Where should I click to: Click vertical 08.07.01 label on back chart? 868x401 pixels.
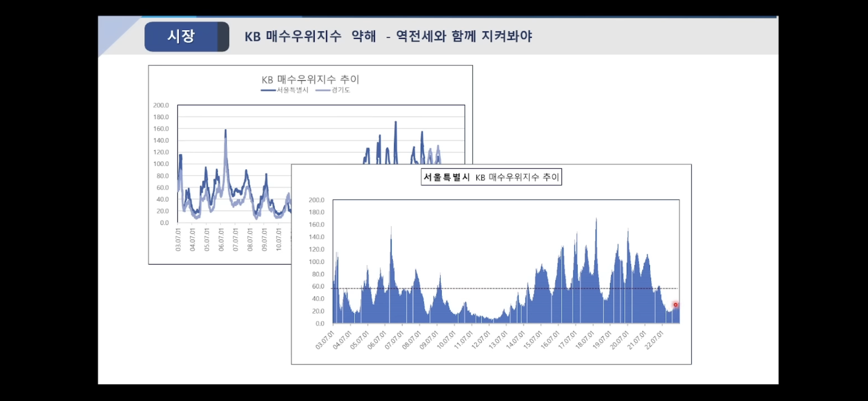(250, 240)
